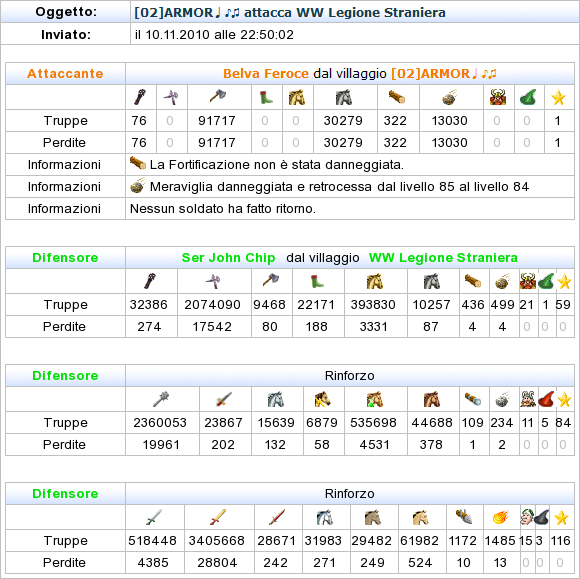This screenshot has height=579, width=580.
Task: Click the praetorian golden sword icon in last Rinforzo table
Action: pyautogui.click(x=218, y=517)
